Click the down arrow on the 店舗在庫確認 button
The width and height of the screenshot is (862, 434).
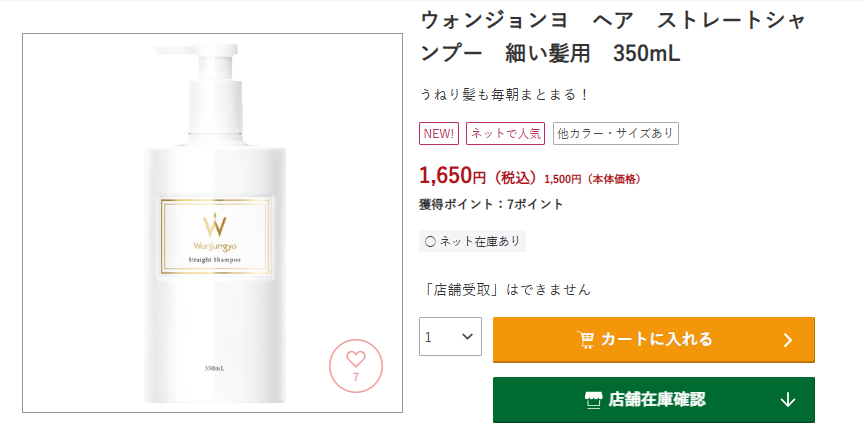788,400
